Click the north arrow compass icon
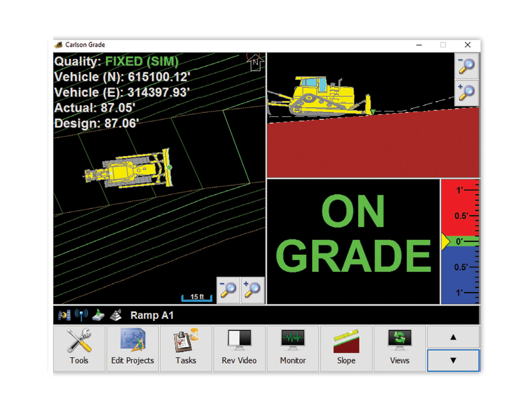532x412 pixels. [255, 62]
